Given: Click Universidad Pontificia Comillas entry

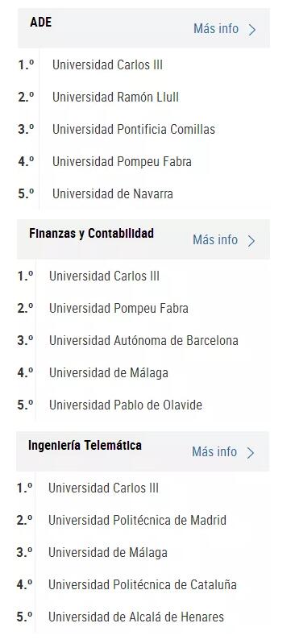Looking at the screenshot, I should point(134,130).
